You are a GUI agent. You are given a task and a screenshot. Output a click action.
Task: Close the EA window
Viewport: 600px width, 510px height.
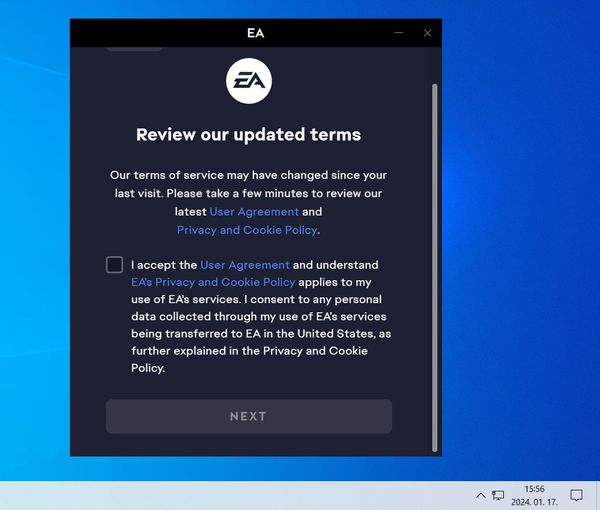(x=428, y=33)
